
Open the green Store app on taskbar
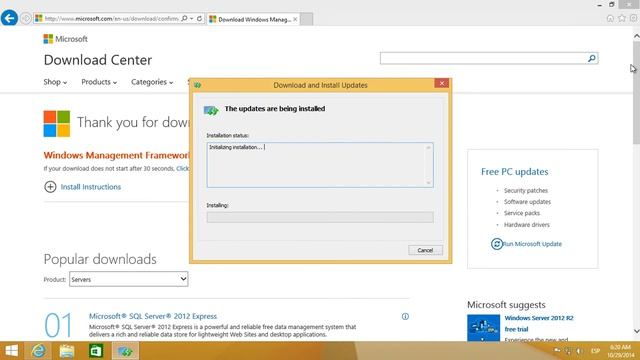(96, 351)
